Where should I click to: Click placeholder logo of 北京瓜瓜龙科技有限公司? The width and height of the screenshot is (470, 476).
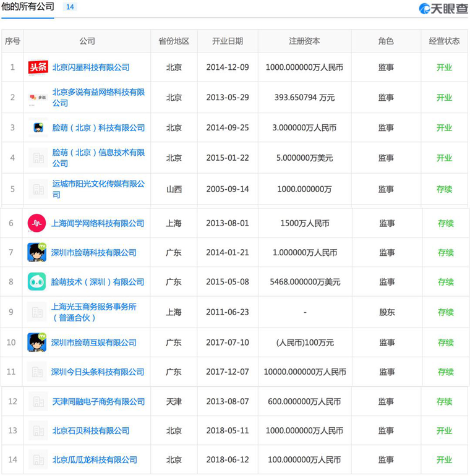point(38,459)
